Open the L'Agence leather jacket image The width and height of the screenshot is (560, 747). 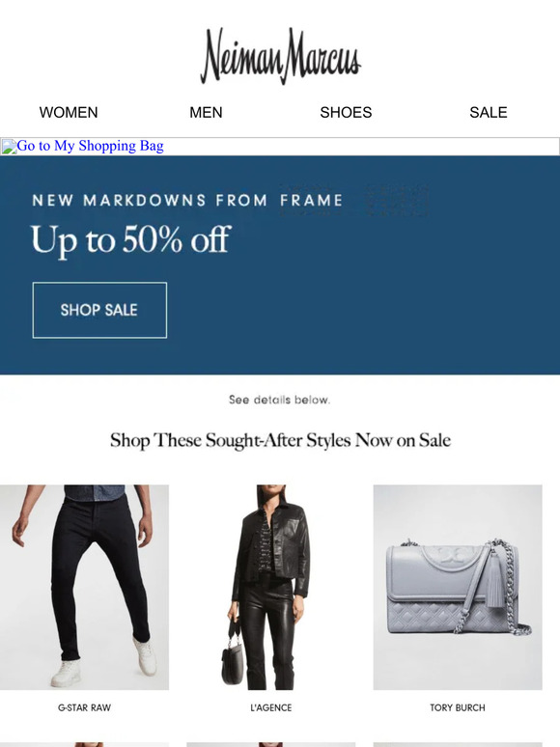pos(270,587)
